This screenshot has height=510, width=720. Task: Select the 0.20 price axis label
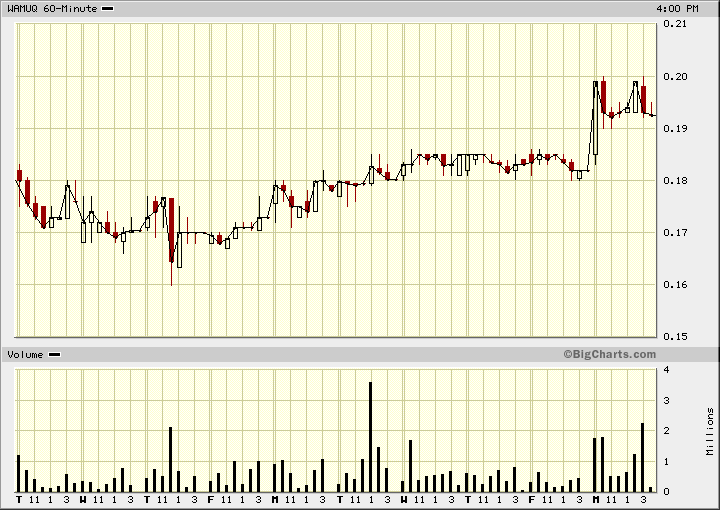click(x=675, y=76)
